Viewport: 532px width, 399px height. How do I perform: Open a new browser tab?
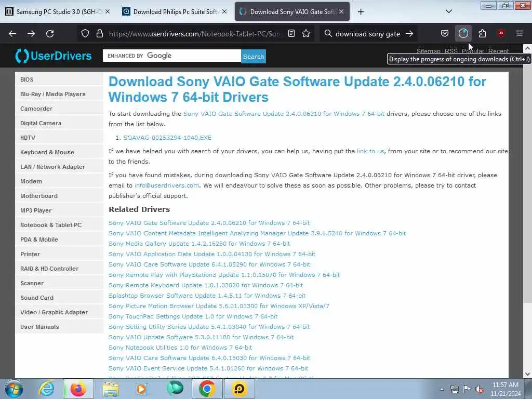click(361, 12)
